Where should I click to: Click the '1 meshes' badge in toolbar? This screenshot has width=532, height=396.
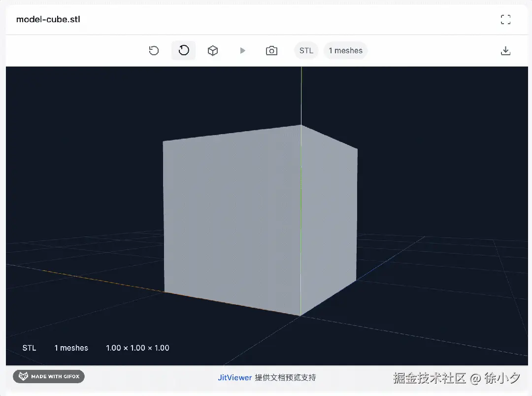pyautogui.click(x=345, y=51)
